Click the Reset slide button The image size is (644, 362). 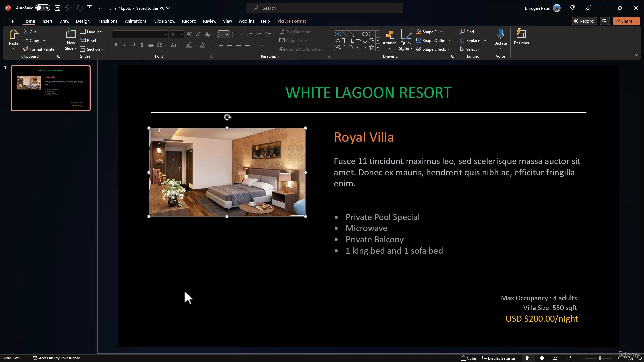click(88, 40)
